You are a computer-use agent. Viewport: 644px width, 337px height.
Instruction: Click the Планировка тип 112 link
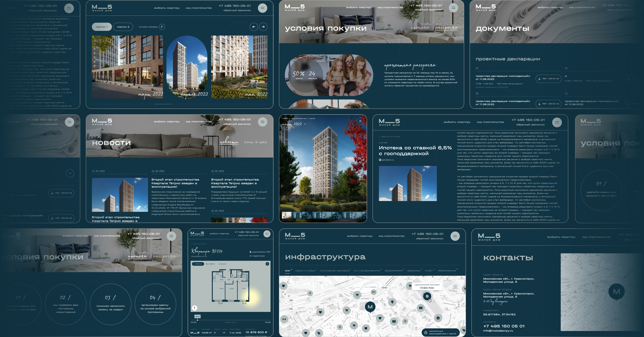(199, 256)
